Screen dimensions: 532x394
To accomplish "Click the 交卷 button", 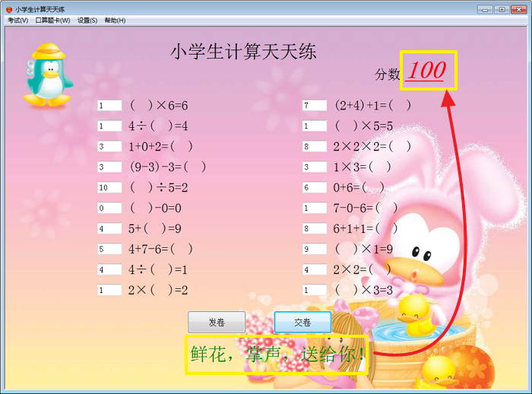I will 302,322.
